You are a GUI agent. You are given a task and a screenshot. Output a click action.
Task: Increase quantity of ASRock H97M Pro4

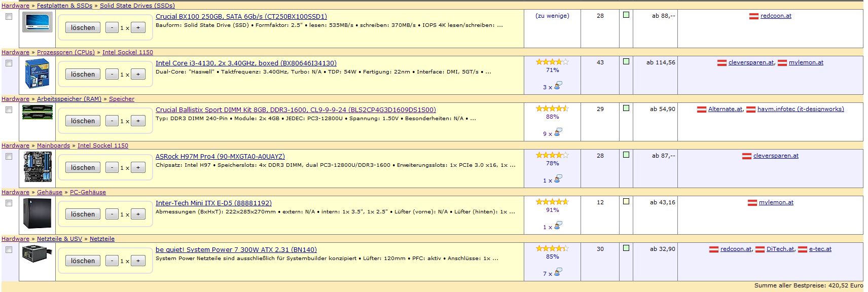click(138, 167)
